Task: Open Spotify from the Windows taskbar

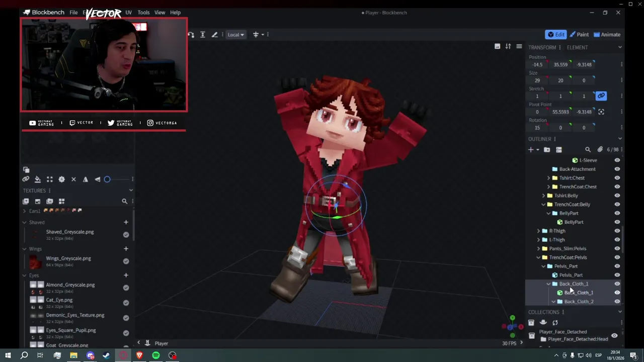Action: (156, 355)
